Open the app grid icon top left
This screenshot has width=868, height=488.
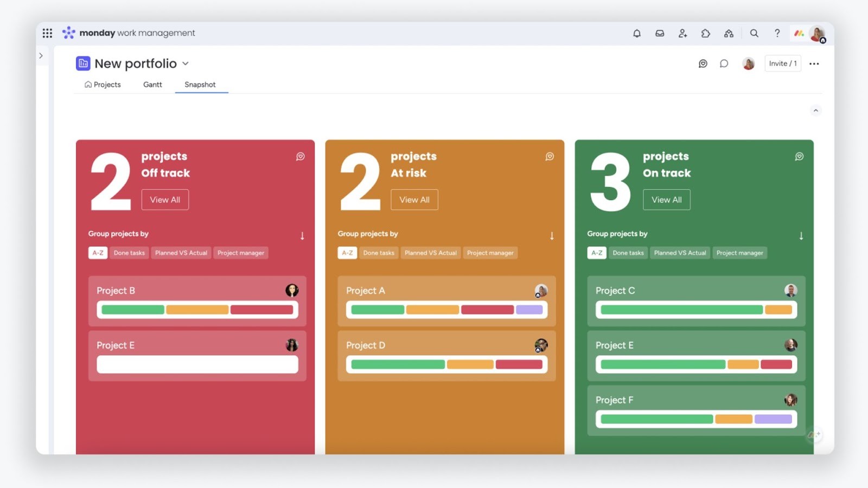tap(47, 33)
